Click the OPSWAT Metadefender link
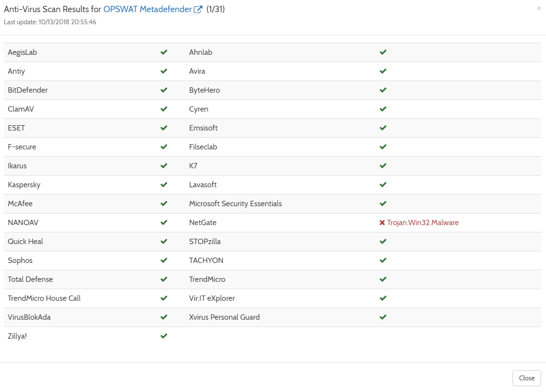The width and height of the screenshot is (546, 392). (x=147, y=9)
